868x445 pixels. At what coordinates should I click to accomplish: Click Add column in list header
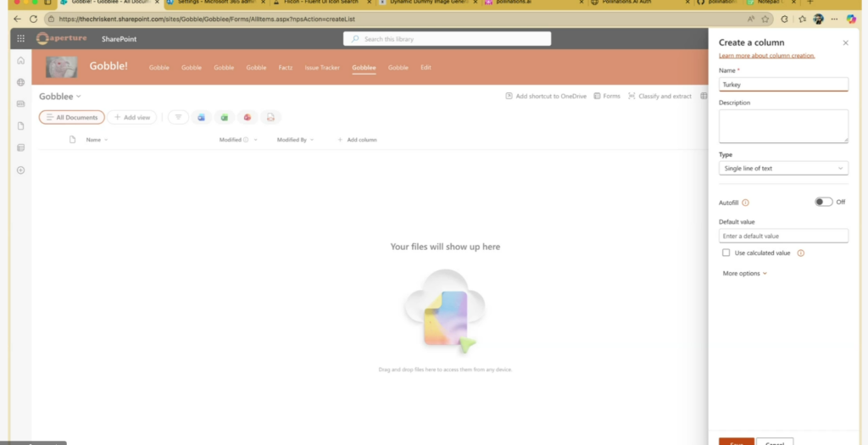pos(357,140)
